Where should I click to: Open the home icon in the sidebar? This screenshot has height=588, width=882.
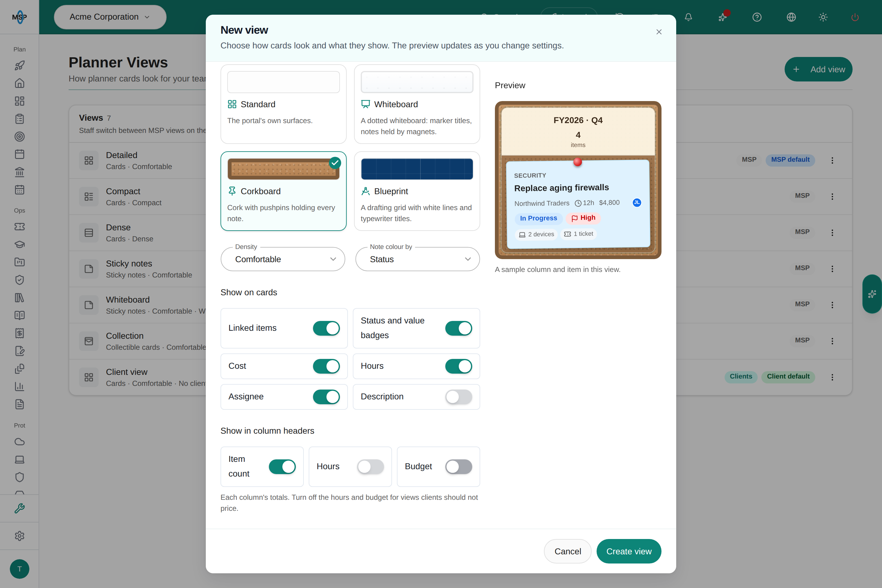click(20, 83)
